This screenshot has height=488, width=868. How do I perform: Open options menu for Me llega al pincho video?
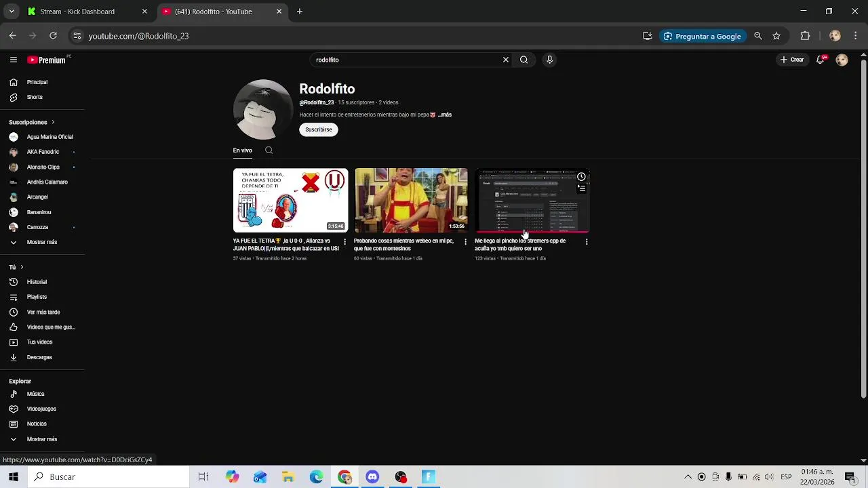(x=587, y=241)
